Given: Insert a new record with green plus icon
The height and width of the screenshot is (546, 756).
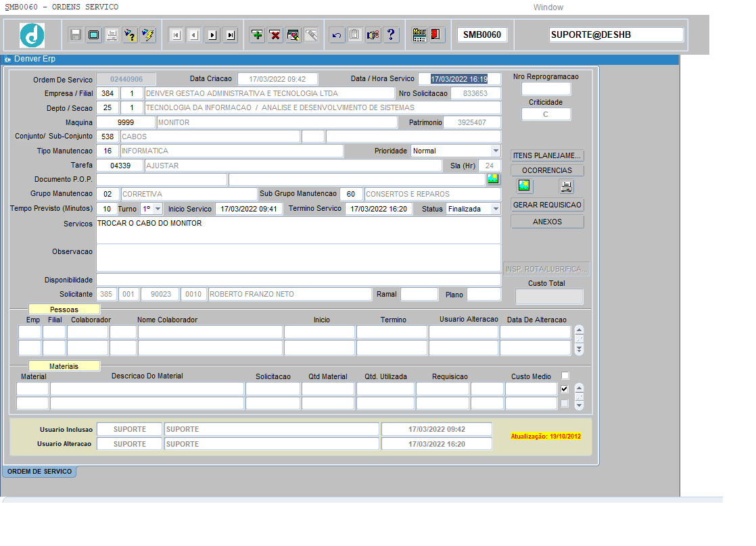Looking at the screenshot, I should point(258,35).
